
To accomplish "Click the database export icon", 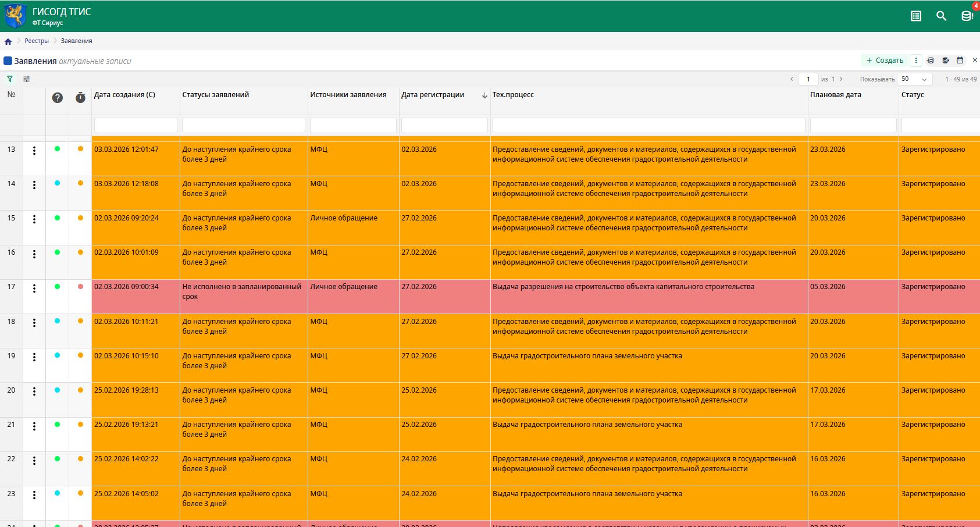I will click(946, 60).
